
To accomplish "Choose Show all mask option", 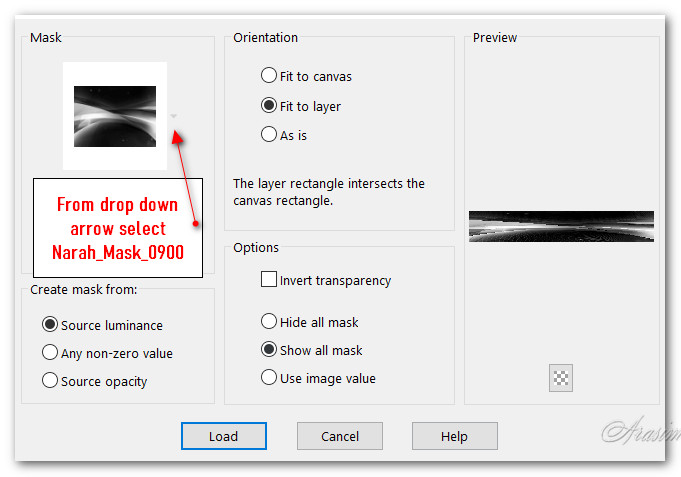I will click(269, 350).
